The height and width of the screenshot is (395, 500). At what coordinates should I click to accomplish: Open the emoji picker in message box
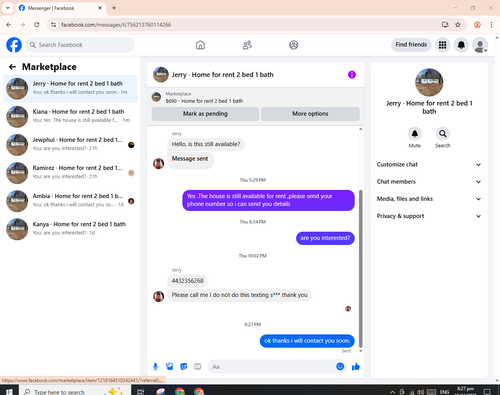[x=340, y=367]
